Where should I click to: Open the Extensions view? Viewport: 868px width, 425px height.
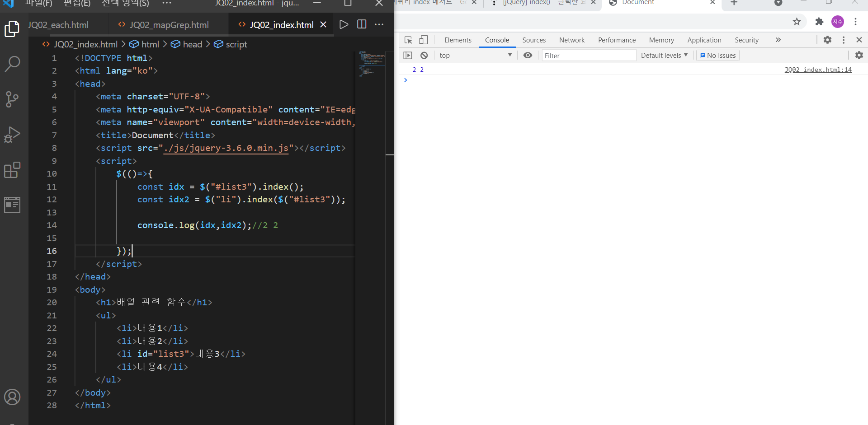[12, 170]
